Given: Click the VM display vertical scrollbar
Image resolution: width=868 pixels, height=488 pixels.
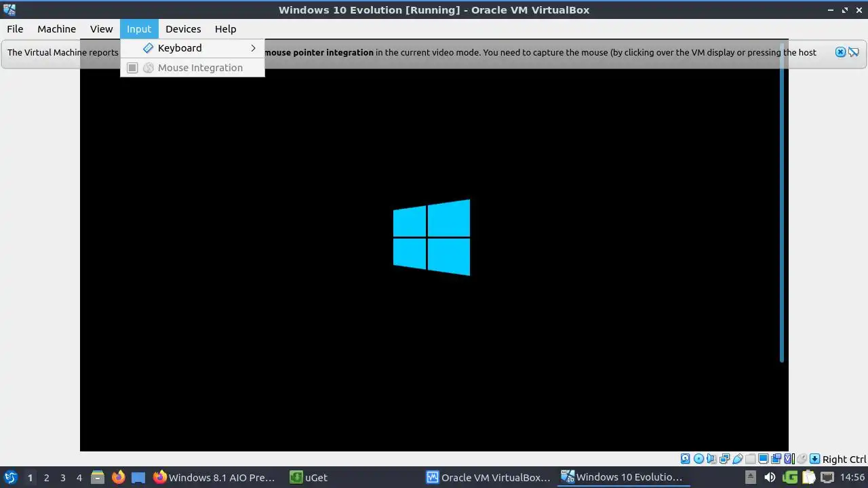Looking at the screenshot, I should (782, 203).
